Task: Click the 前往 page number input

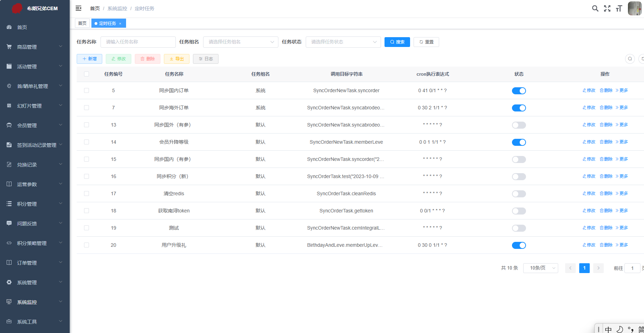Action: coord(632,268)
